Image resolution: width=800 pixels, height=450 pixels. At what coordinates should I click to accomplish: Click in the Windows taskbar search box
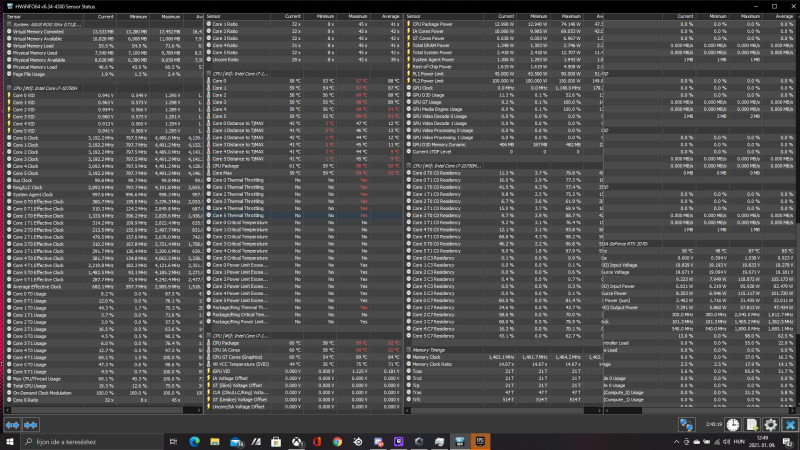92,441
